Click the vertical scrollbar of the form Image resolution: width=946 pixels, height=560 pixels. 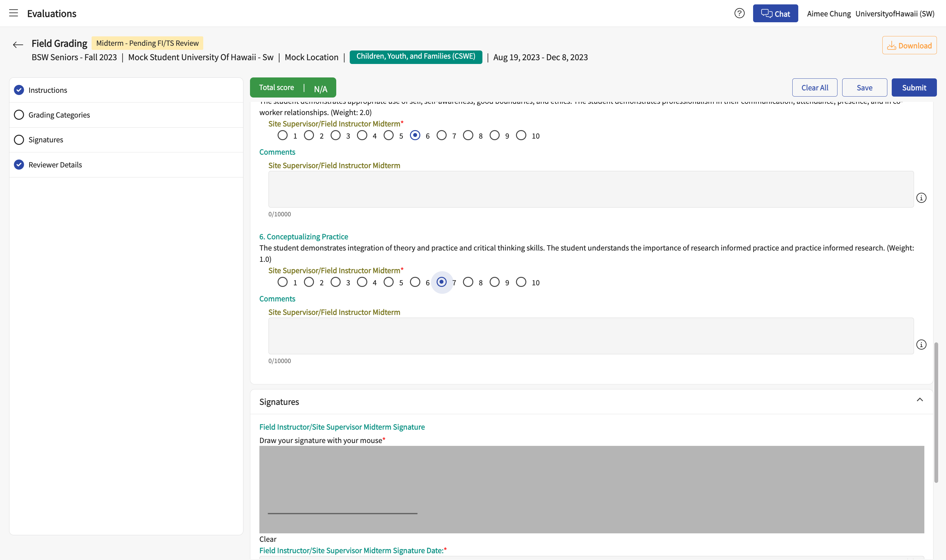(936, 412)
